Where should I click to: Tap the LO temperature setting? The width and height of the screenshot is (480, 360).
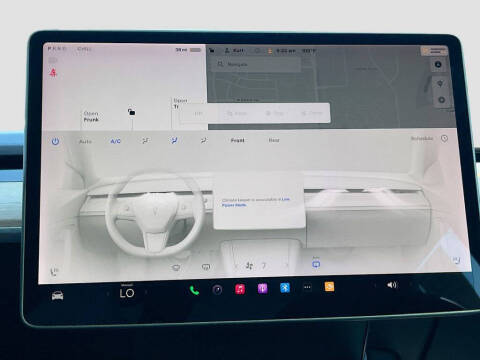[127, 293]
